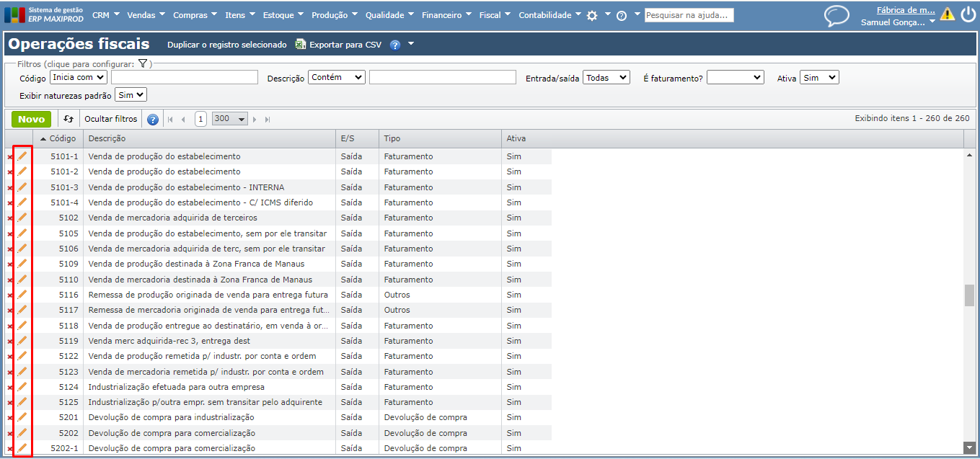
Task: Edit row 5102 with pencil icon
Action: click(x=22, y=218)
